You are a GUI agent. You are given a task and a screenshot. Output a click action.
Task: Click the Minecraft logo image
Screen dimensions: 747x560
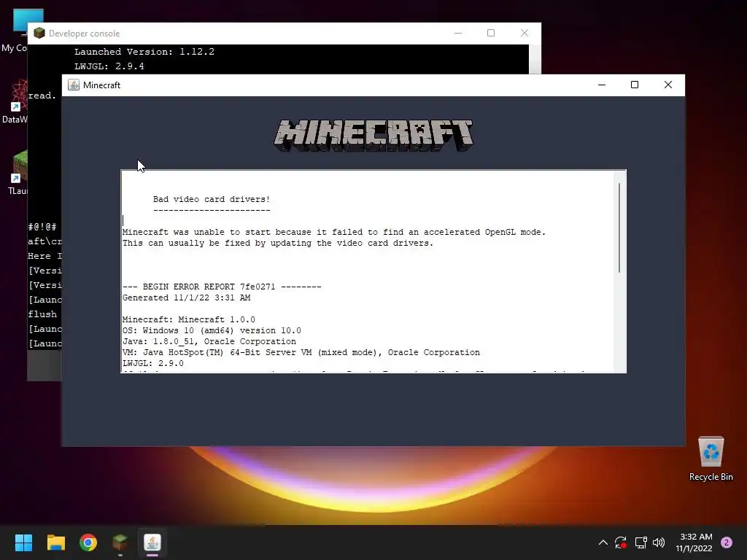tap(373, 136)
